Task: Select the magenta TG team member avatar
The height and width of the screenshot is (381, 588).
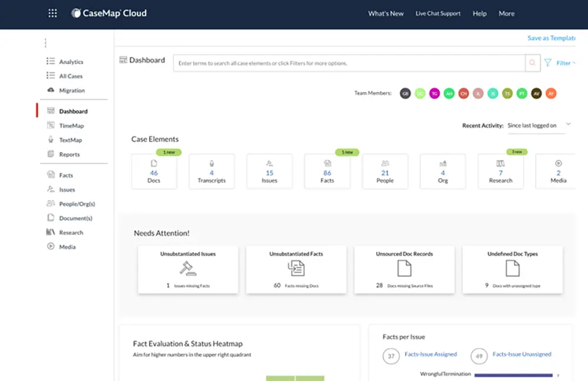Action: (x=435, y=93)
